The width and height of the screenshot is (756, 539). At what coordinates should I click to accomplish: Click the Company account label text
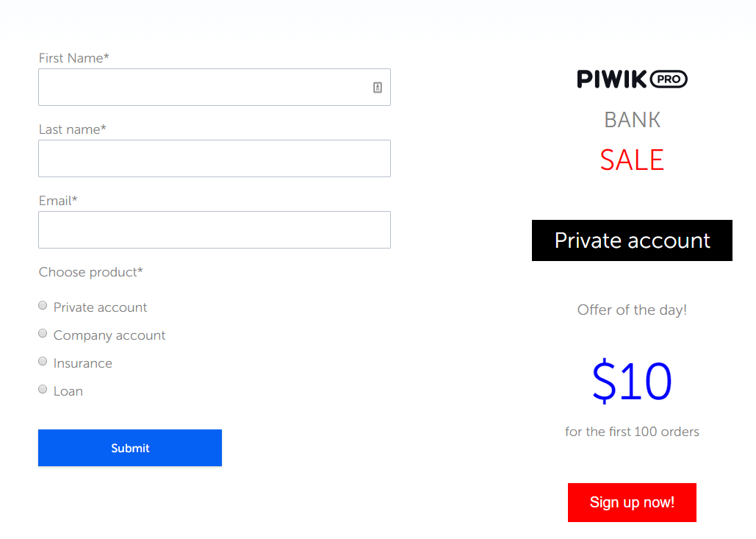coord(109,335)
